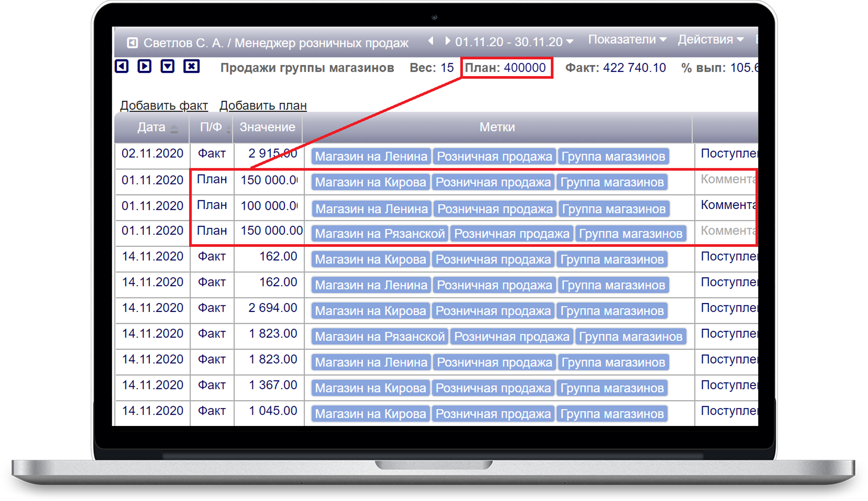Click the back icon beside Светлов С. А.
The image size is (868, 501).
point(132,43)
